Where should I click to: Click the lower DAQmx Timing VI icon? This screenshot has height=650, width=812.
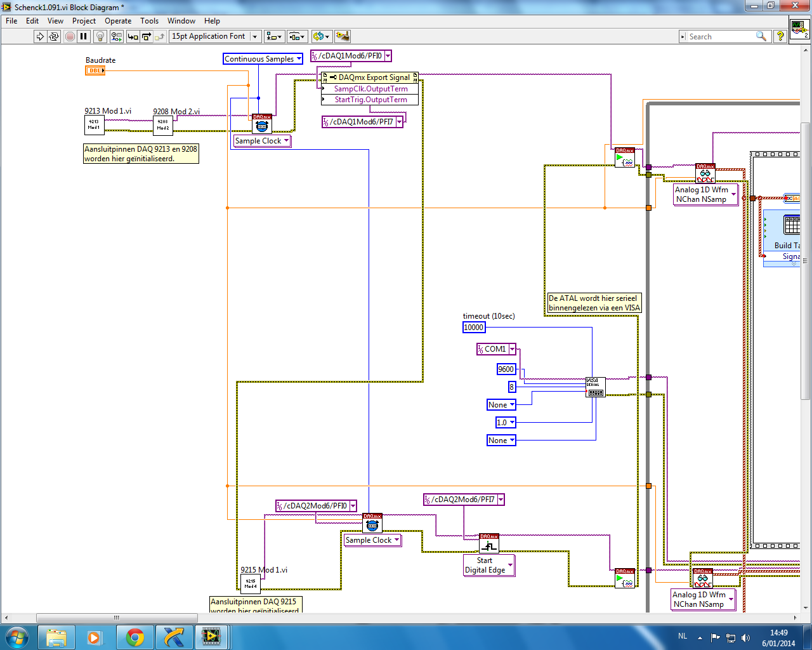point(372,523)
